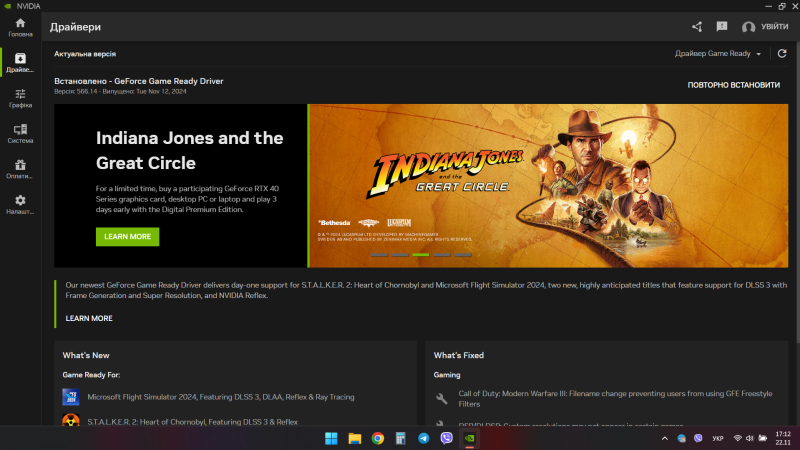Open the Графіка graphics settings section
Screen dimensions: 800x450
20,98
